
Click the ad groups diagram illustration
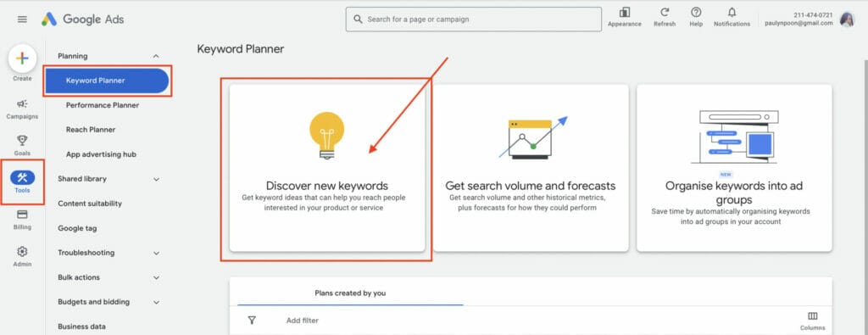pyautogui.click(x=735, y=137)
